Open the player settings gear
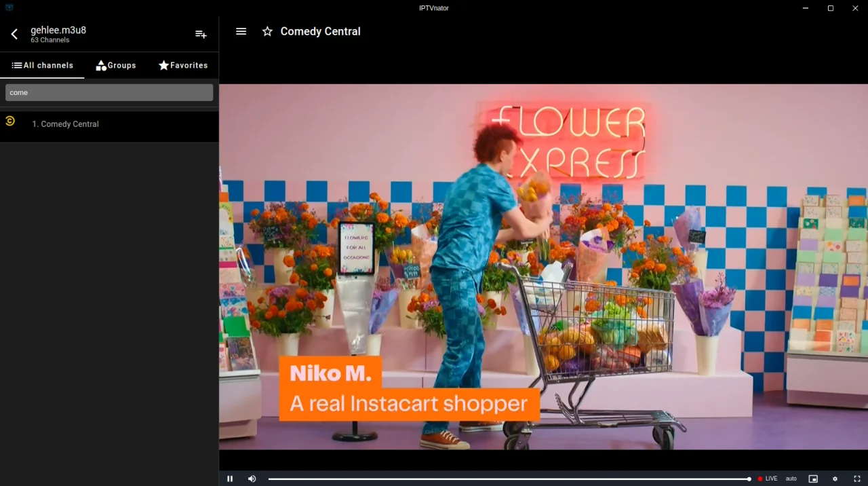Screen dimensions: 868x486 pos(835,479)
